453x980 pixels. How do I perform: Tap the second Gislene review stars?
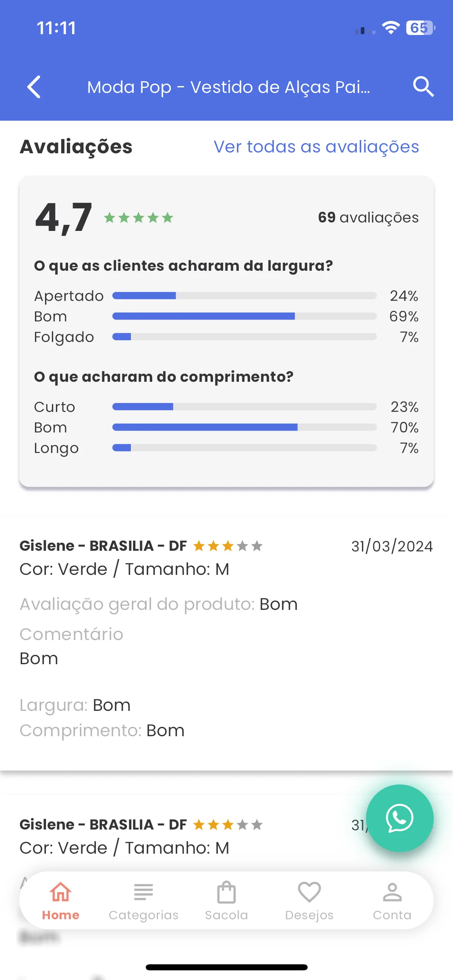[x=228, y=825]
